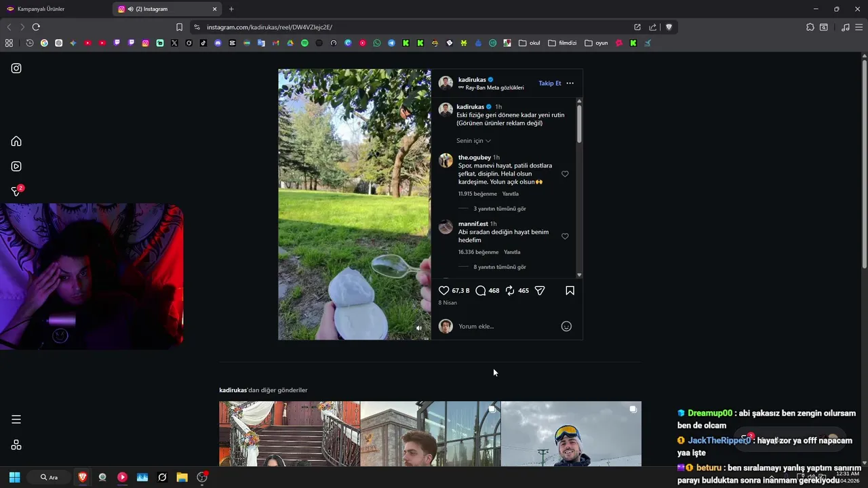This screenshot has height=488, width=868.
Task: Open the Windows Start menu
Action: pos(14,477)
